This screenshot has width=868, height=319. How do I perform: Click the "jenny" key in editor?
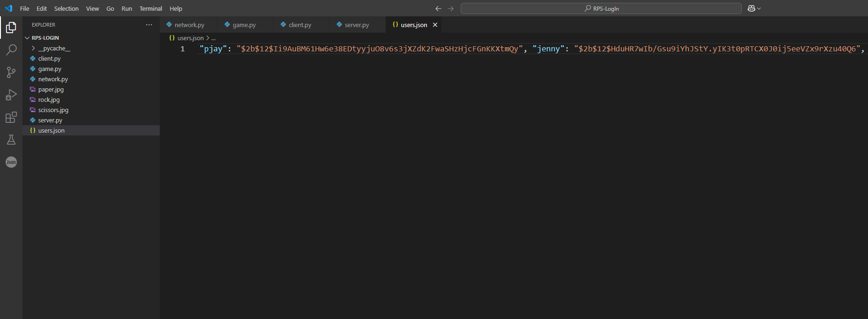point(548,49)
